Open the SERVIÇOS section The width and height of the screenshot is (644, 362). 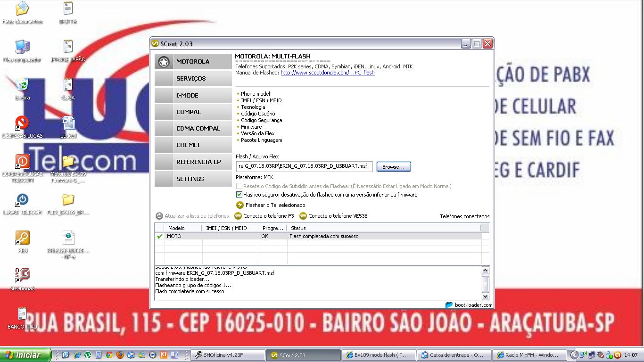(x=193, y=79)
